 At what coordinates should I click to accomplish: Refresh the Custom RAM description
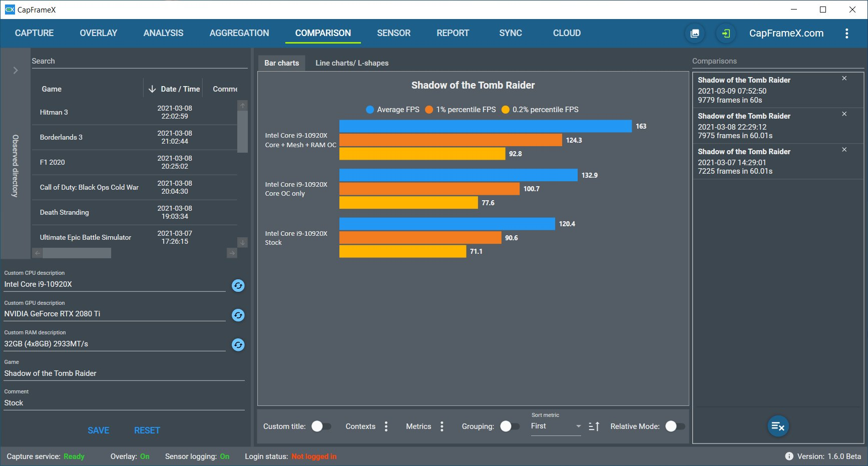point(238,344)
